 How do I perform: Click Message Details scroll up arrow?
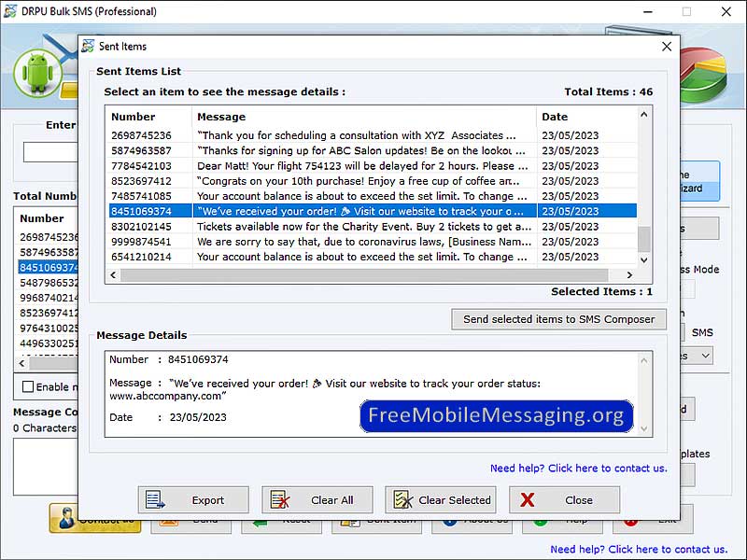pos(643,360)
